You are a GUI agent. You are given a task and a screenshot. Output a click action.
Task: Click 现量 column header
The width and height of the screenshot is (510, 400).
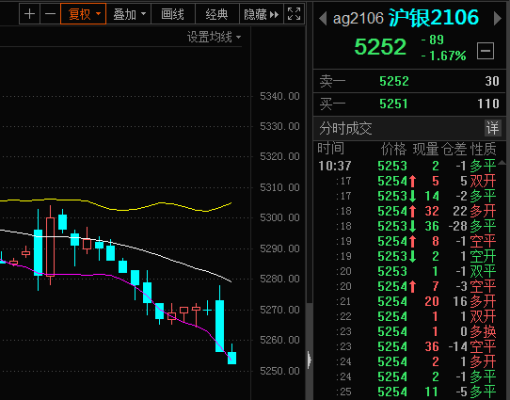pyautogui.click(x=426, y=149)
